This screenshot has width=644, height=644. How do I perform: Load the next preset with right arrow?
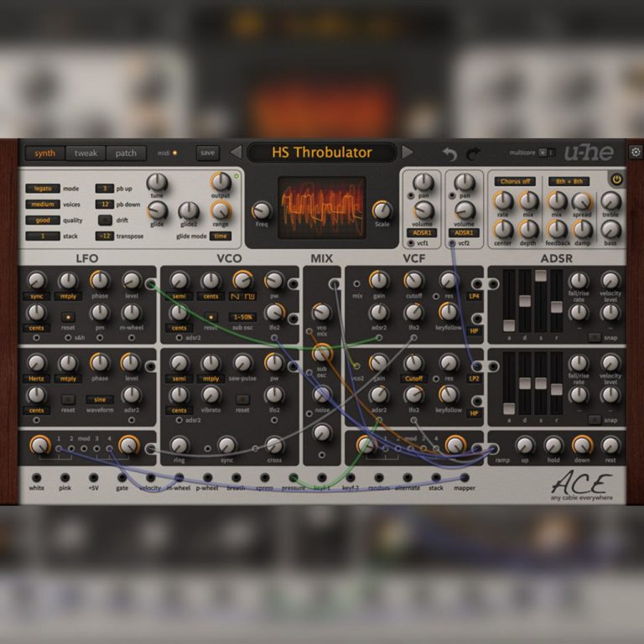click(x=408, y=153)
